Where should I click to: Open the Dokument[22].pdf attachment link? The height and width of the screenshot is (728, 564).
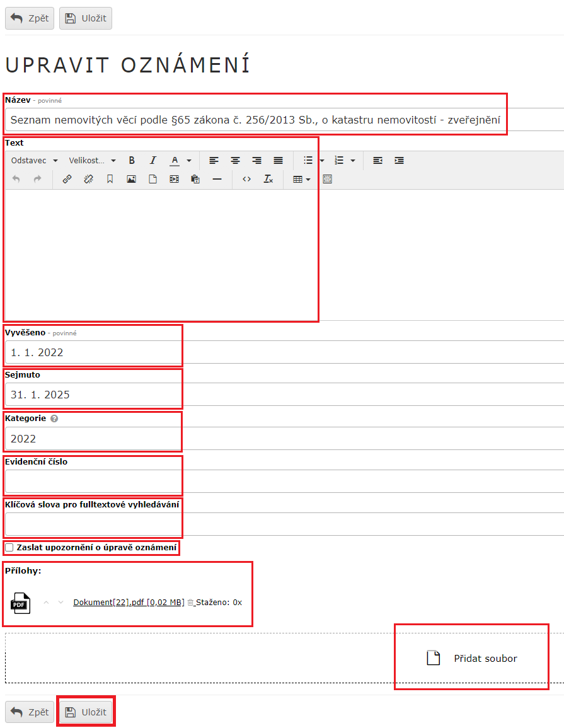(129, 603)
